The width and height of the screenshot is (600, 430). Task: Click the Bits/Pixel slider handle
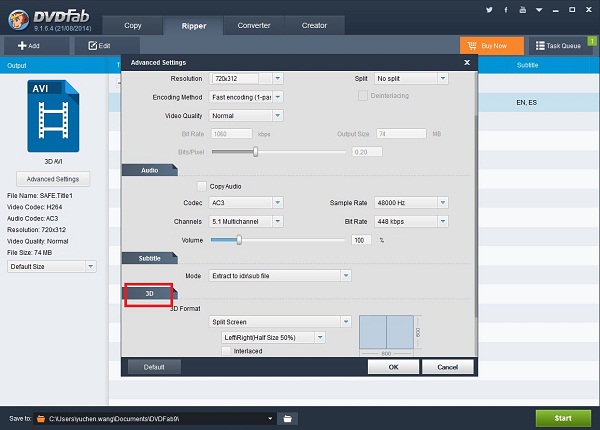coord(255,152)
